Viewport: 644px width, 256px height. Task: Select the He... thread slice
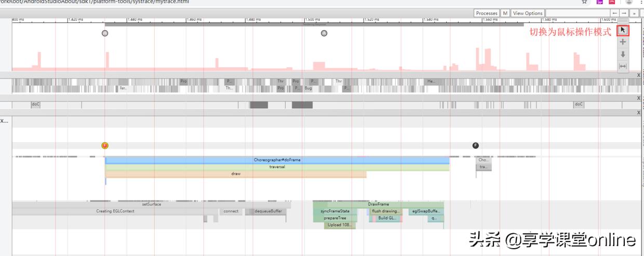432,82
